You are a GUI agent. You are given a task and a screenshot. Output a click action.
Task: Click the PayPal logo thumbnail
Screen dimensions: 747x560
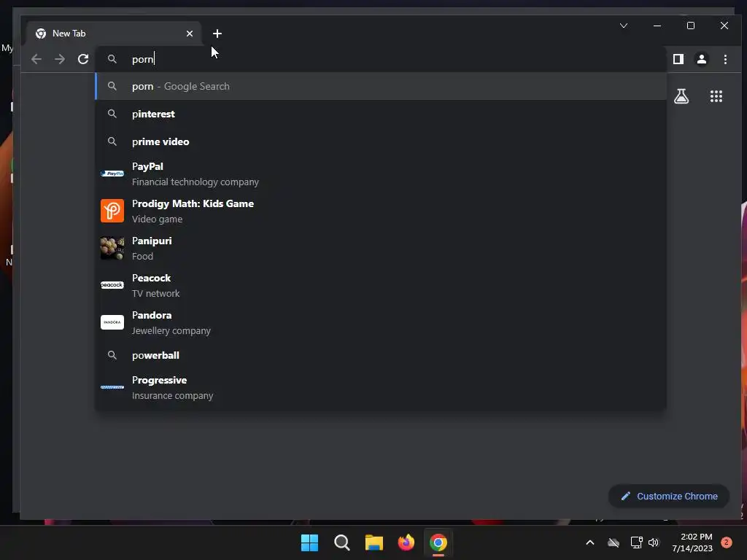112,174
